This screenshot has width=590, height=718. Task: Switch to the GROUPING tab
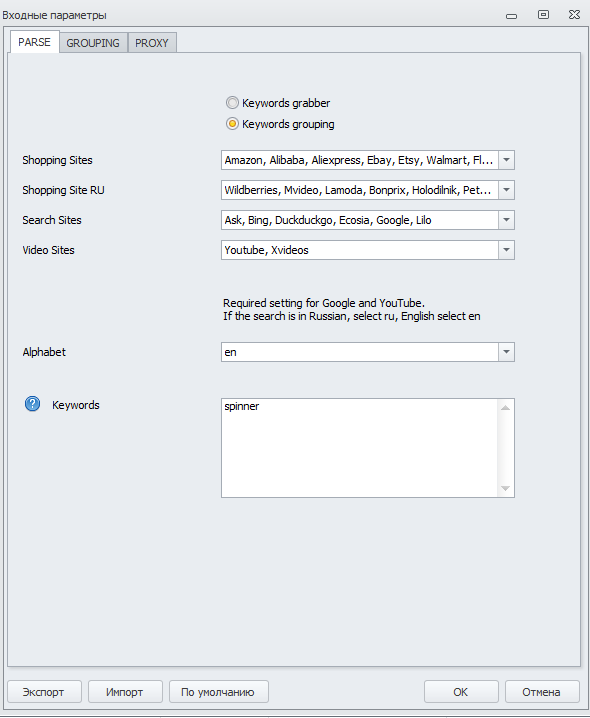[x=93, y=43]
